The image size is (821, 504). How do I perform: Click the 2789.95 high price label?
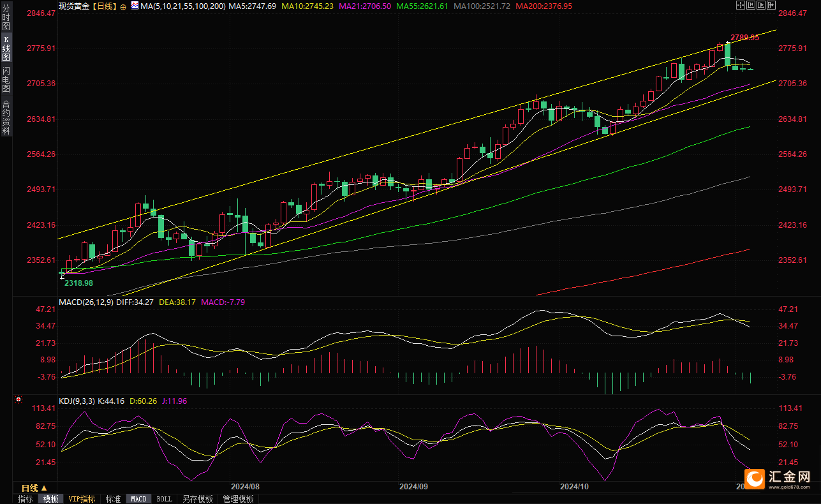point(745,38)
